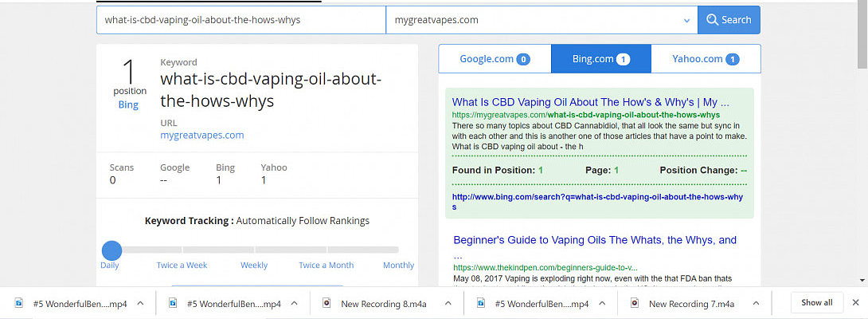Switch to the Google.com tab
The height and width of the screenshot is (319, 868).
pyautogui.click(x=495, y=59)
